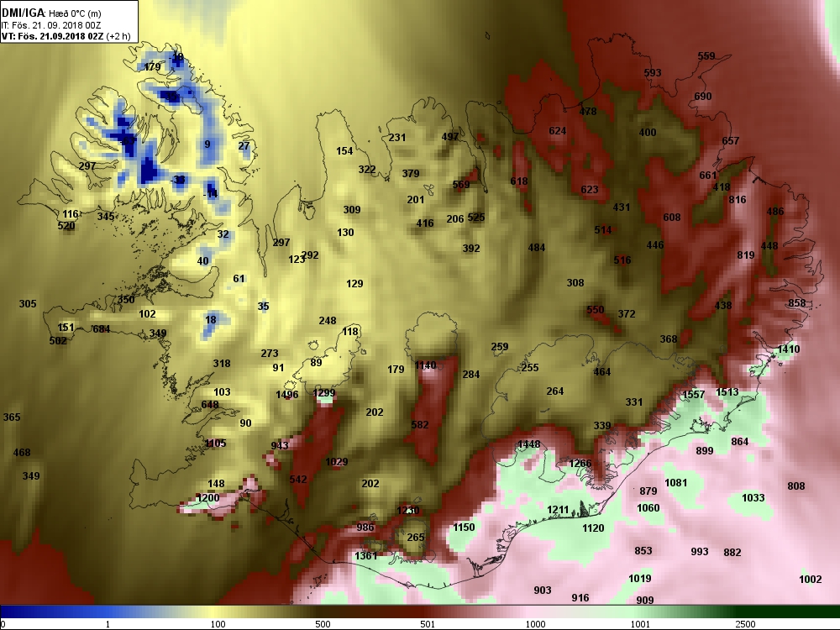Click the map value '608'
This screenshot has height=630, width=840.
click(x=672, y=218)
